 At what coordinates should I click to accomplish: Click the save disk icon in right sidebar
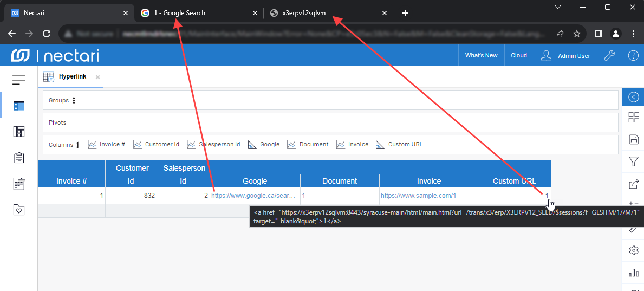point(633,140)
